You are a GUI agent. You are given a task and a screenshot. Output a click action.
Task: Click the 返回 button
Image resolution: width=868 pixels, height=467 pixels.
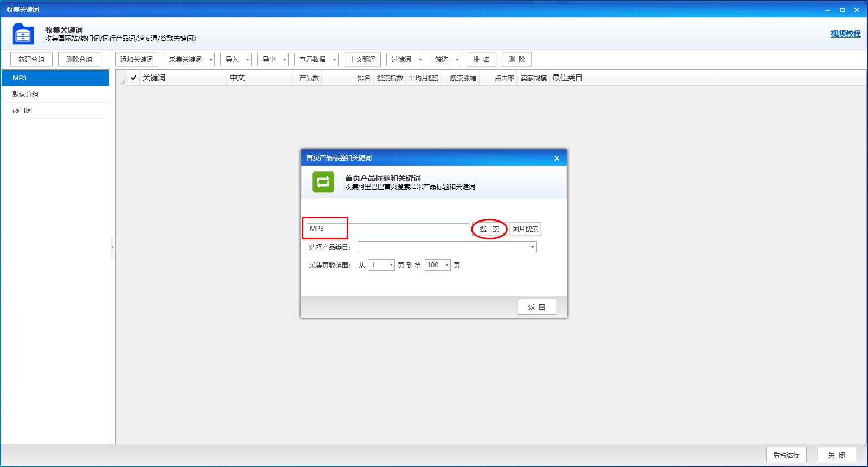coord(537,307)
